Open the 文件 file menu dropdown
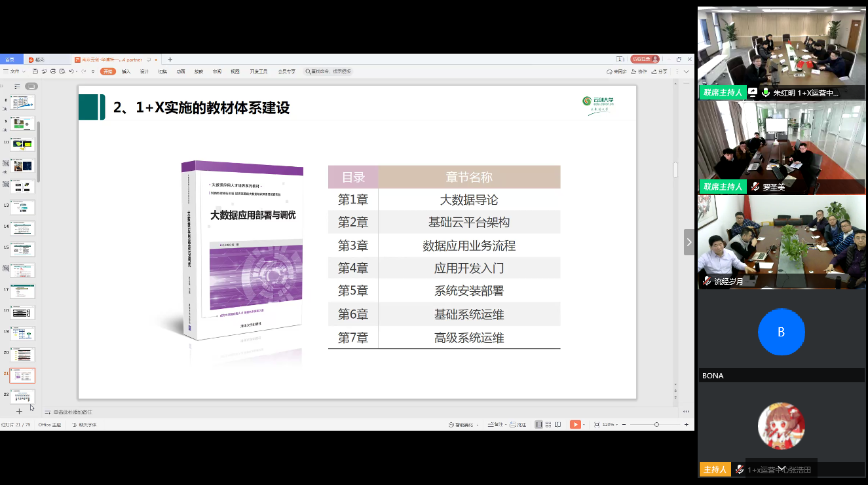 [14, 71]
